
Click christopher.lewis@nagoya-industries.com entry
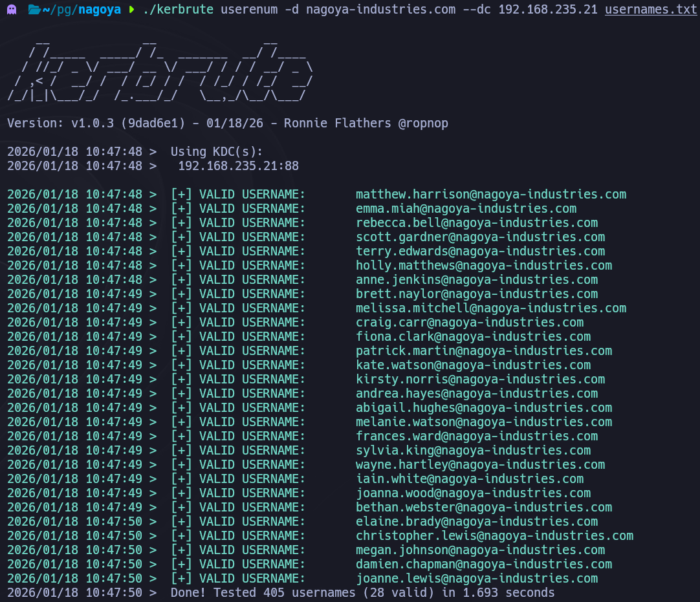tap(494, 535)
